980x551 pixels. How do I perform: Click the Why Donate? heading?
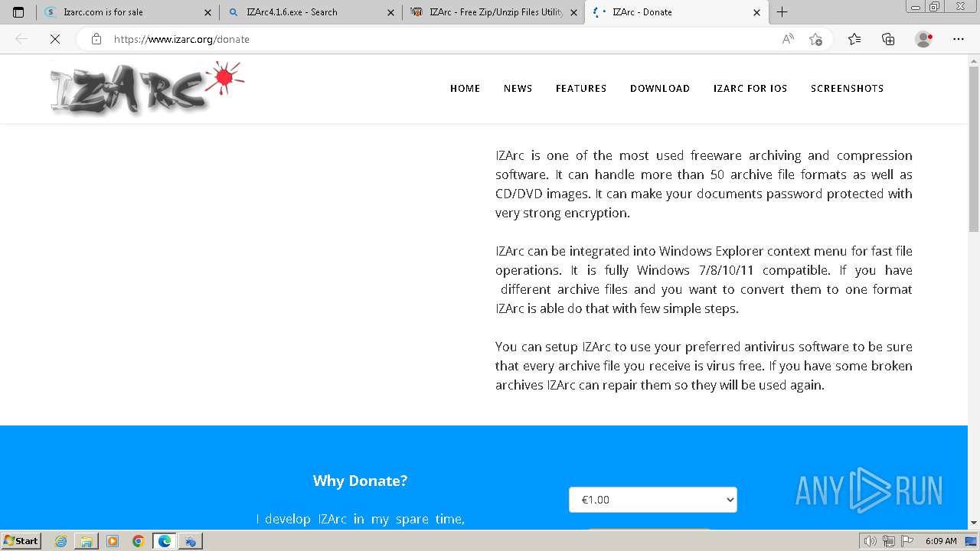point(360,481)
